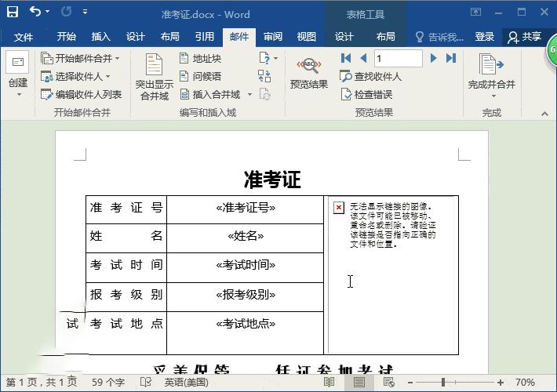This screenshot has height=392, width=557.
Task: Go to the next record
Action: point(433,58)
